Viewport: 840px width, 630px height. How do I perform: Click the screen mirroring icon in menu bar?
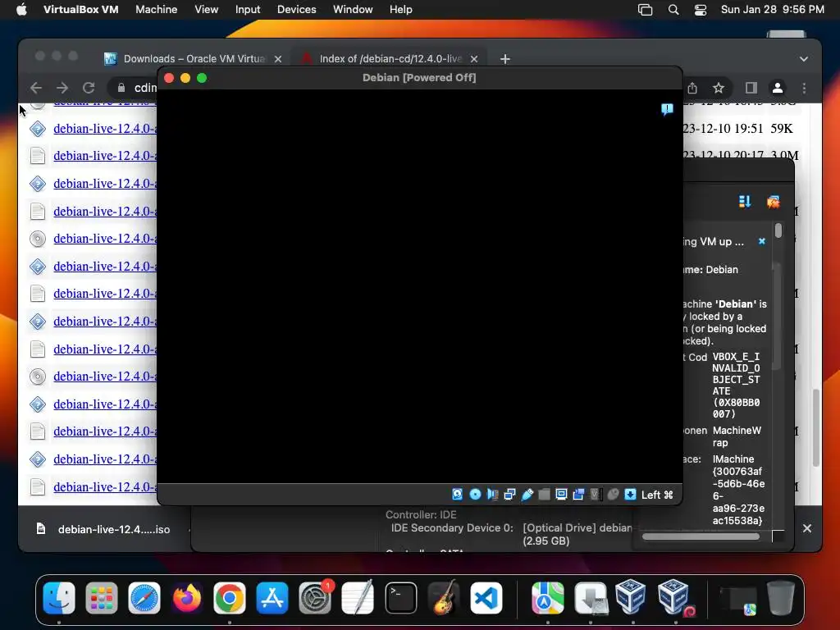coord(645,10)
